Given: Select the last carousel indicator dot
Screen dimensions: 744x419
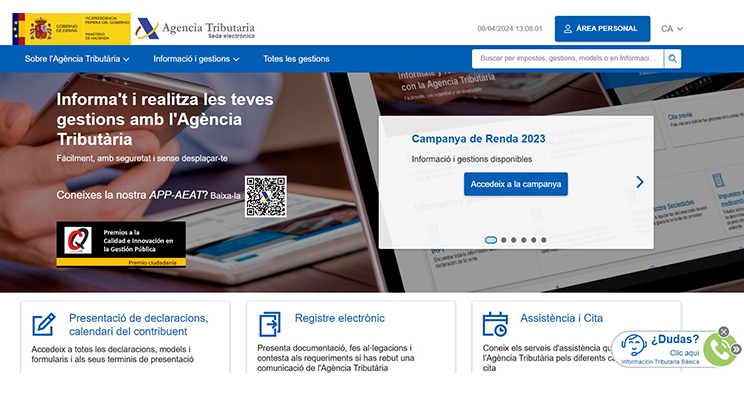Looking at the screenshot, I should (x=544, y=240).
